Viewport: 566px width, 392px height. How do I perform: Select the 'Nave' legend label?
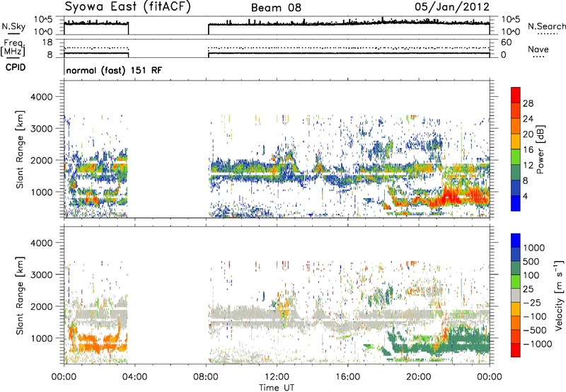(538, 50)
